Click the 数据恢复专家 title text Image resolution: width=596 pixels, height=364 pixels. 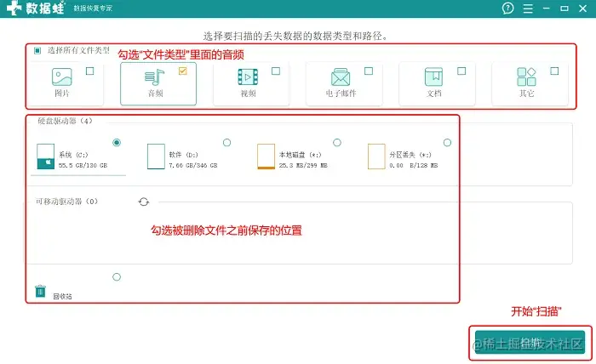click(93, 9)
